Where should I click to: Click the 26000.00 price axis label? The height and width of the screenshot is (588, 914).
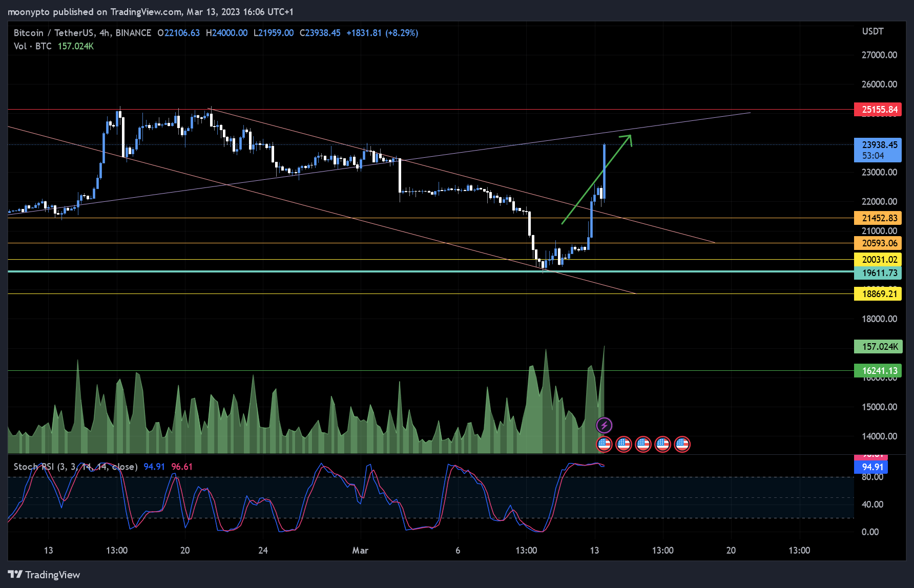879,84
